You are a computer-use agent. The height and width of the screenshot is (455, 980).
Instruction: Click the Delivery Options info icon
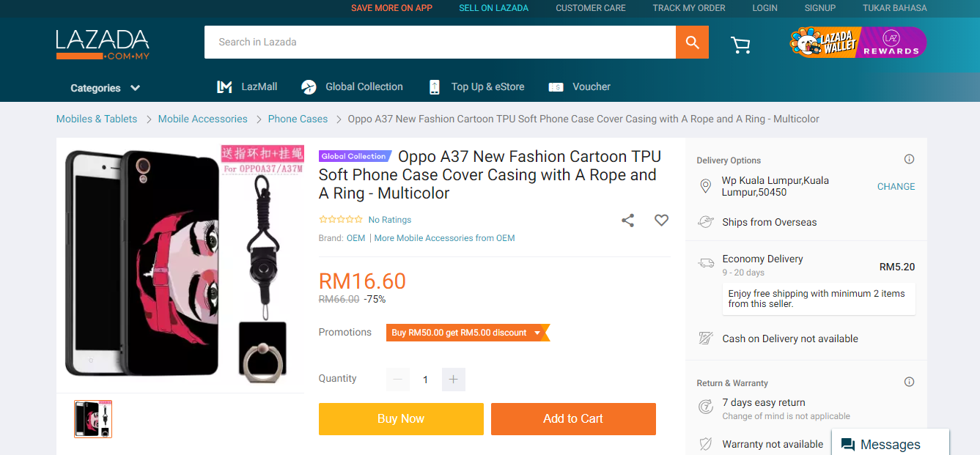click(909, 159)
